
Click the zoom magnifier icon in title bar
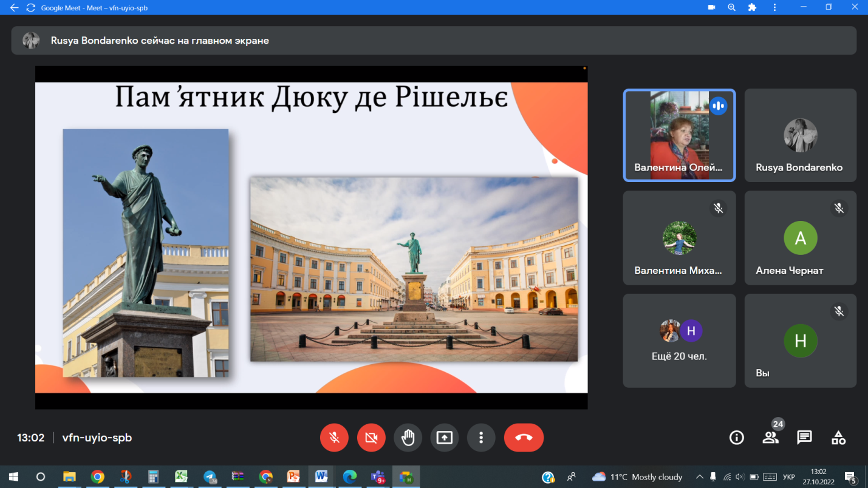(731, 8)
